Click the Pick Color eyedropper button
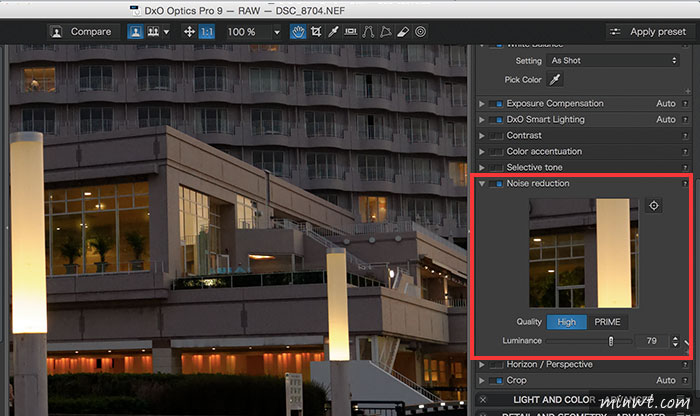Image resolution: width=700 pixels, height=416 pixels. 555,79
